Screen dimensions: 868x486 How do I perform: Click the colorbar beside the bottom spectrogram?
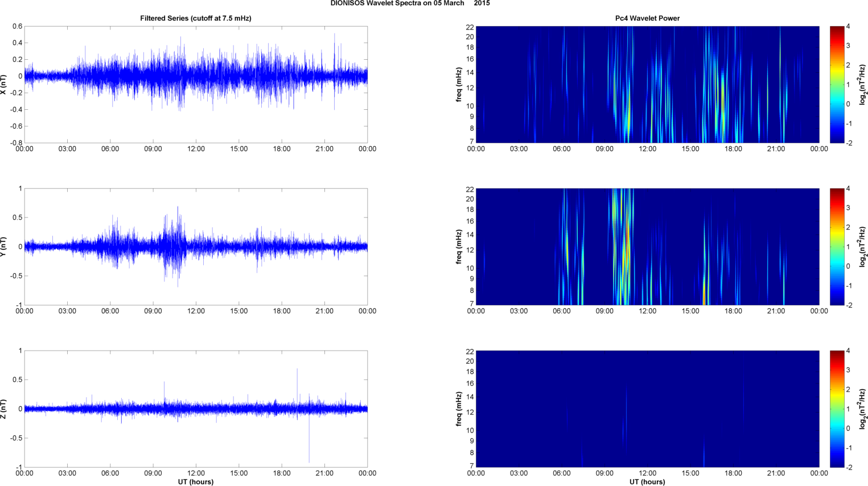pos(837,409)
